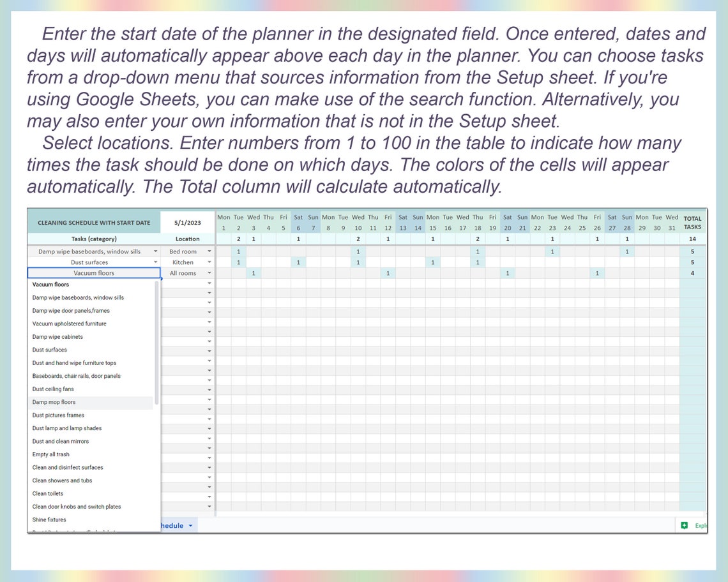Open the Dust surfaces task dropdown
Screen dimensions: 728x582
(155, 262)
